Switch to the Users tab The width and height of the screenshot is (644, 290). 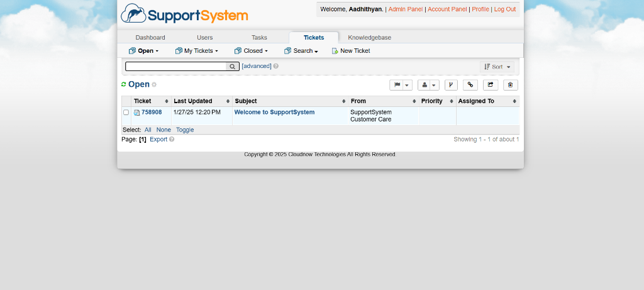204,37
